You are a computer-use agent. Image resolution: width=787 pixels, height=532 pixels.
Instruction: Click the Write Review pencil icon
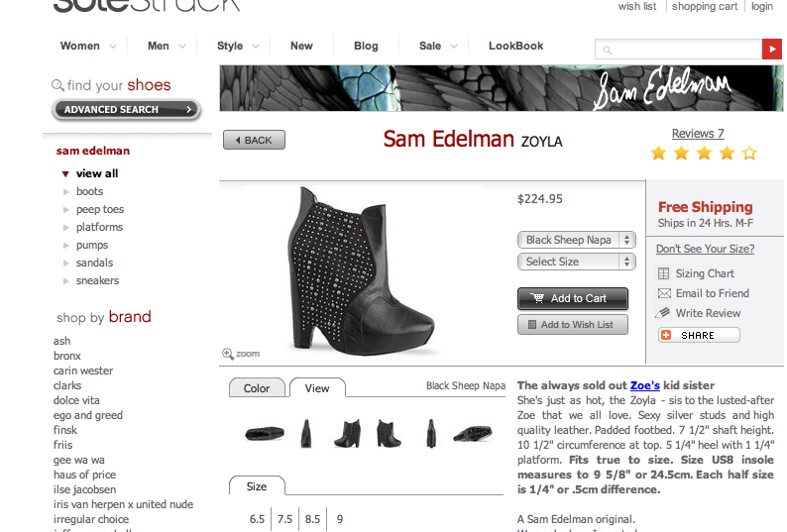pos(663,313)
